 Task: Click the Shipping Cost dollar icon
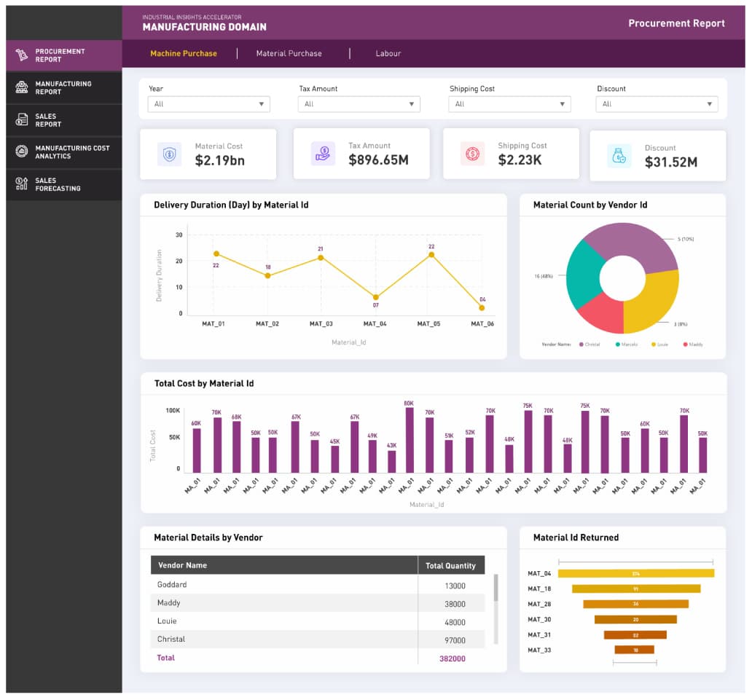pos(472,153)
